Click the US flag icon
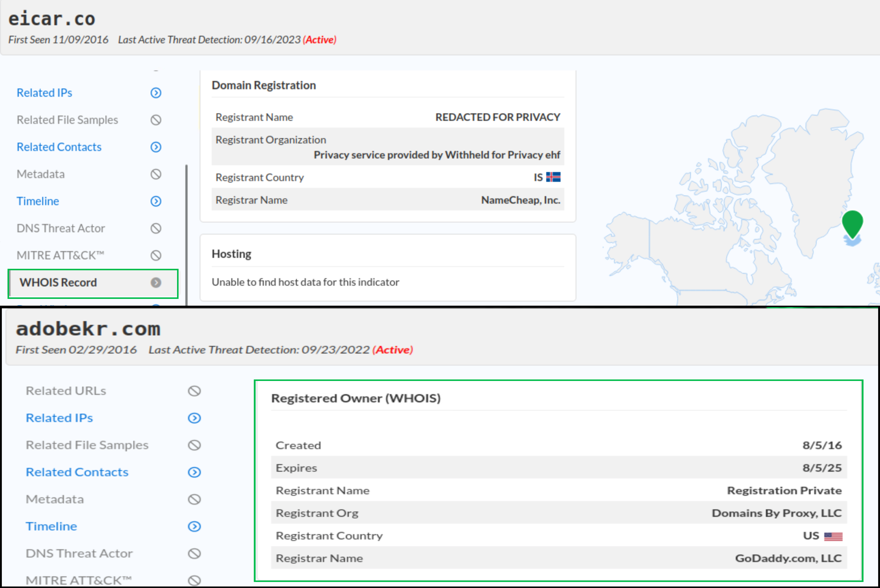The height and width of the screenshot is (588, 880). tap(833, 536)
